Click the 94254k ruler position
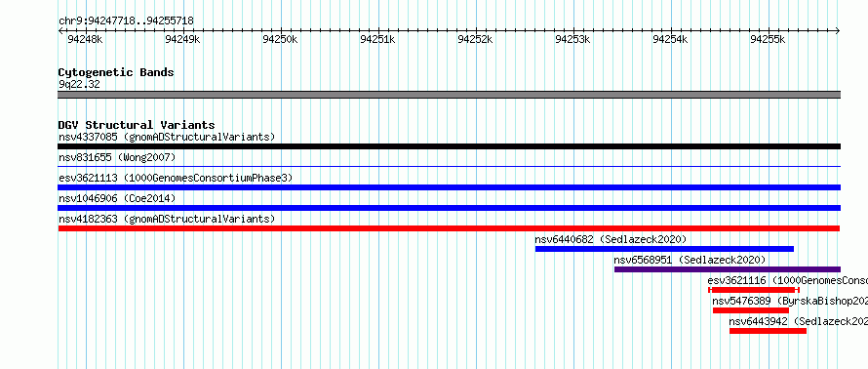Viewport: 868px width, 369px height. point(670,39)
